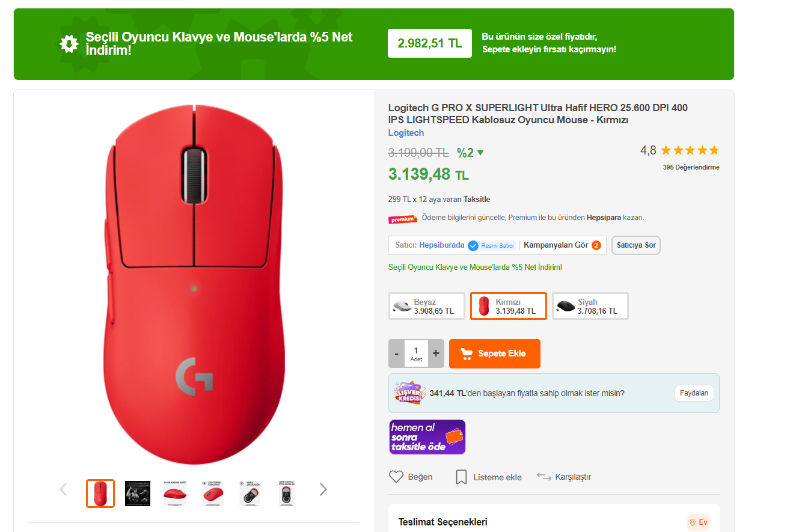The image size is (796, 532).
Task: Click the star rating icons
Action: [690, 150]
